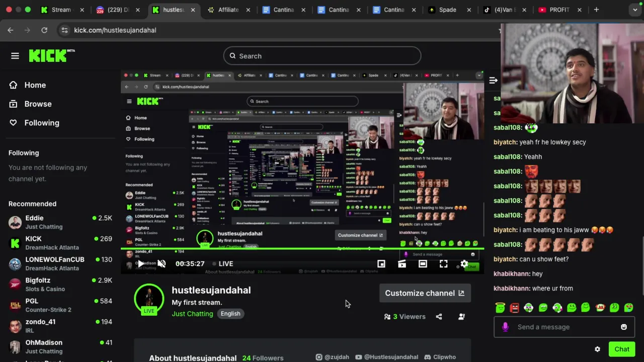Go back with the browser back arrow
Screen dimensions: 644x362
[11, 30]
